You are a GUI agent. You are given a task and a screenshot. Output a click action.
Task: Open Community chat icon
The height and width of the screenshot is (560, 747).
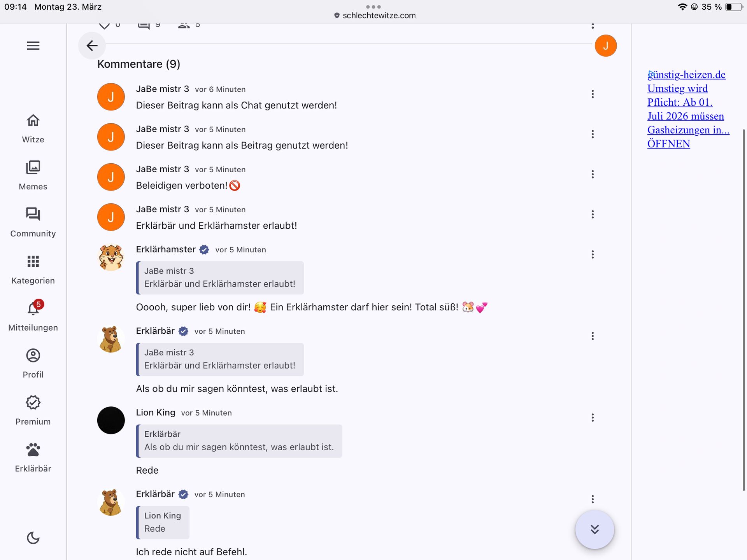click(33, 214)
